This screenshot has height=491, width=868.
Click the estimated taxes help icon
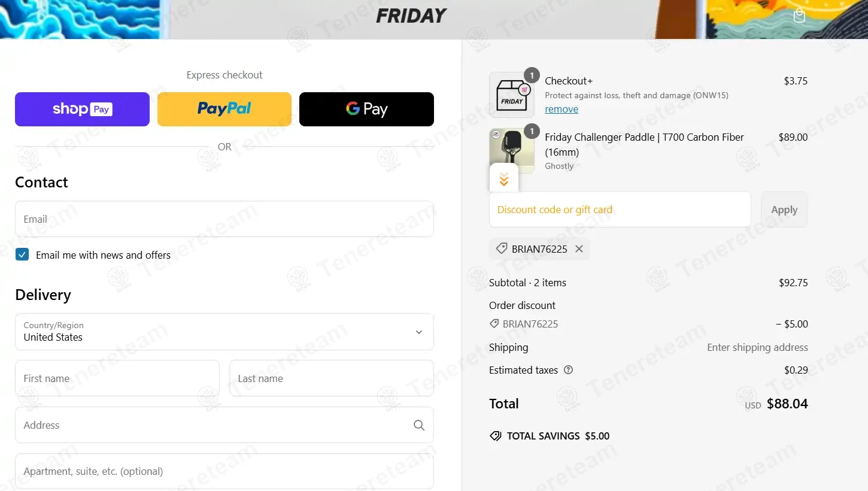click(569, 370)
